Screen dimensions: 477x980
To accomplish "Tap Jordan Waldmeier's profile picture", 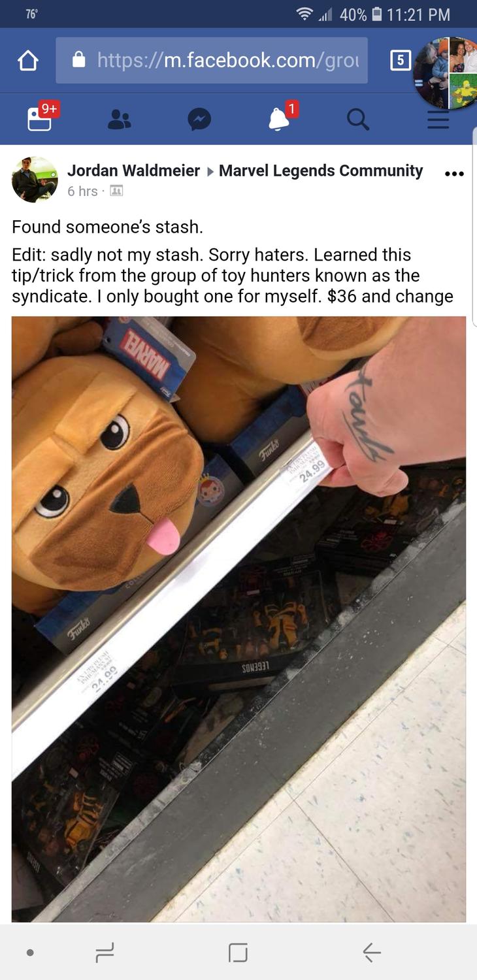I will [35, 180].
